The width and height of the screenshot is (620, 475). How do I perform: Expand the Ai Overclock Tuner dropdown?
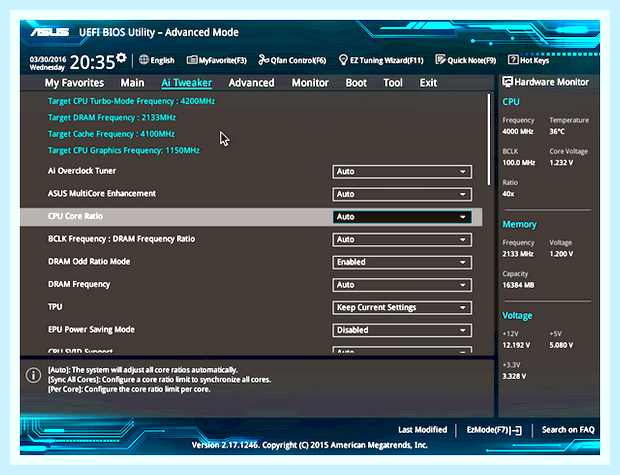coord(402,172)
